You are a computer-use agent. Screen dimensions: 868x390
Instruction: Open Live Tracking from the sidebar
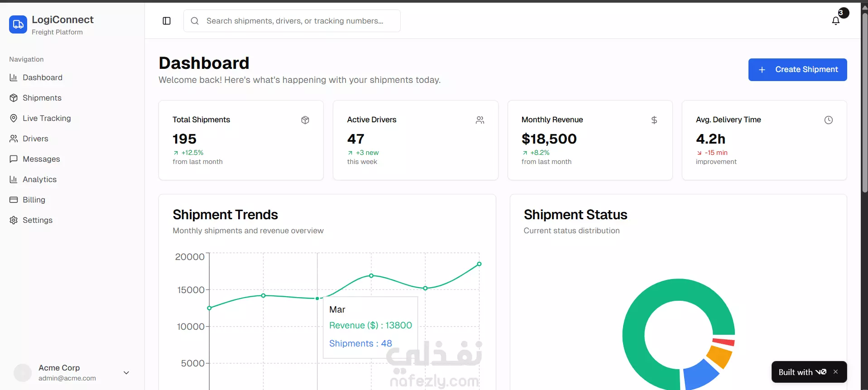(47, 118)
